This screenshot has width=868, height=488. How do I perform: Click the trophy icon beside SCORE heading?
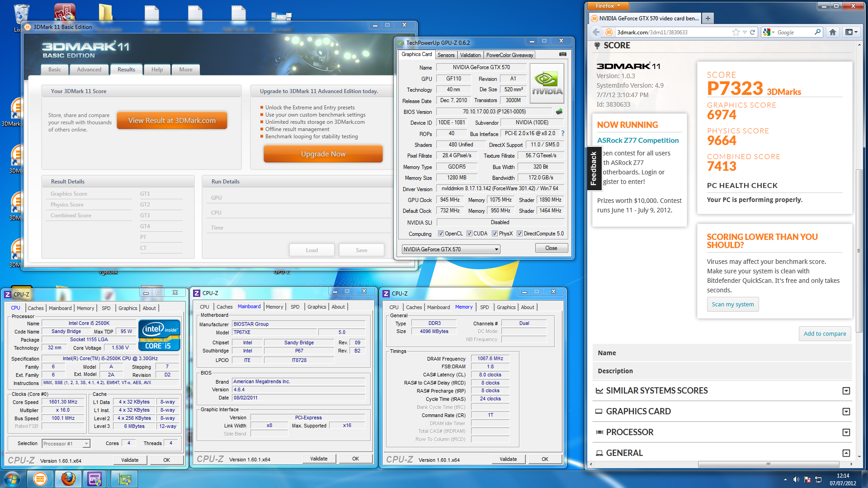[597, 46]
